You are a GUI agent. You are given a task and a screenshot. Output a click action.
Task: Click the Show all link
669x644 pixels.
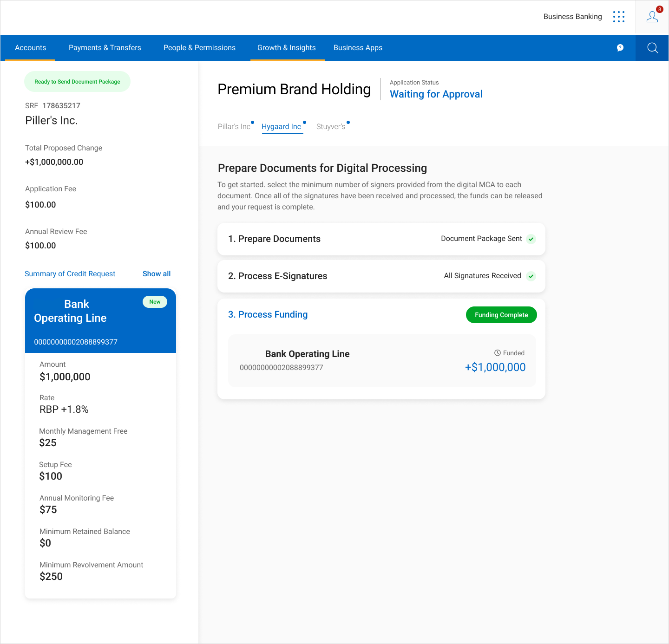[157, 274]
